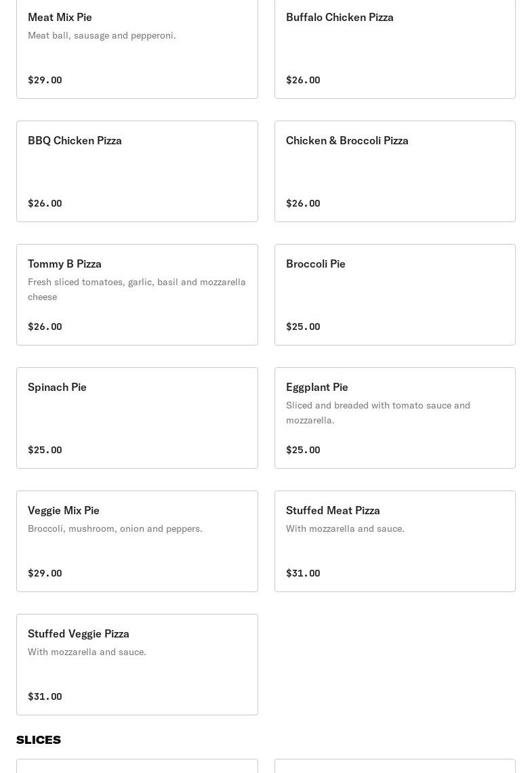The width and height of the screenshot is (532, 773).
Task: Click the Meat Mix Pie title
Action: pyautogui.click(x=60, y=17)
